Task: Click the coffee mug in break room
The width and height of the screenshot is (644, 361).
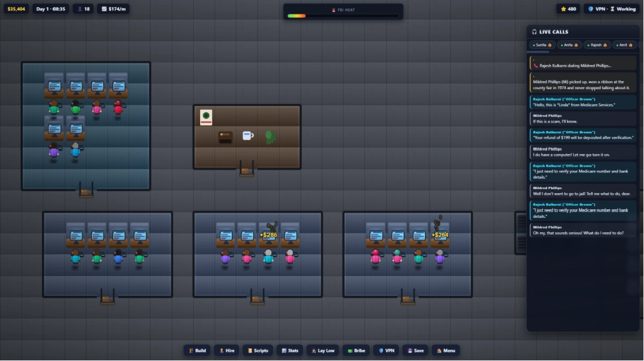Action: pyautogui.click(x=248, y=135)
